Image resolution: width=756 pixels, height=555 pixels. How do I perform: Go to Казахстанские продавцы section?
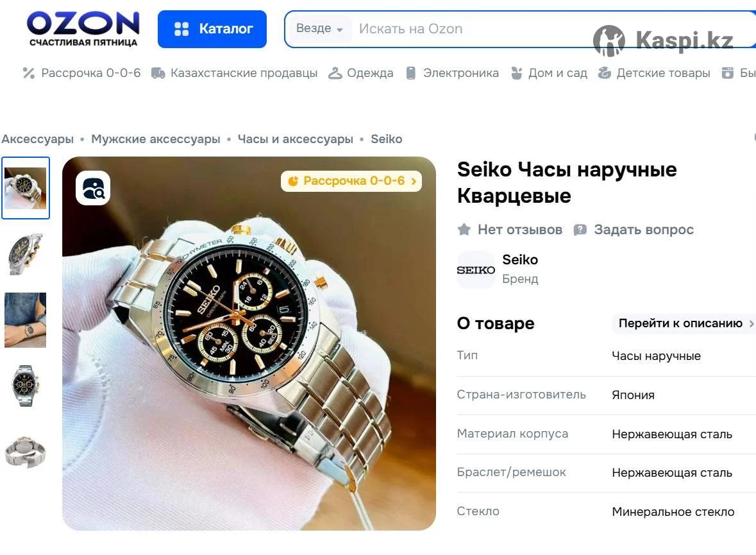click(234, 73)
